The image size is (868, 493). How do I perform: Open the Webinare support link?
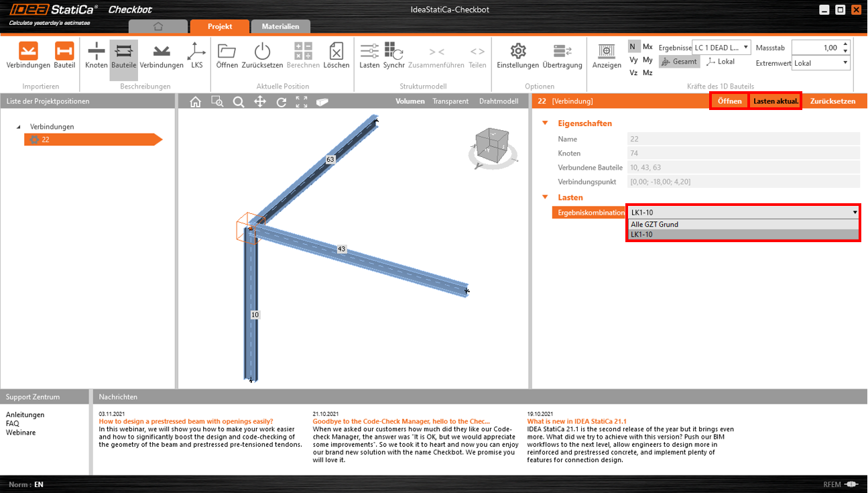(21, 432)
